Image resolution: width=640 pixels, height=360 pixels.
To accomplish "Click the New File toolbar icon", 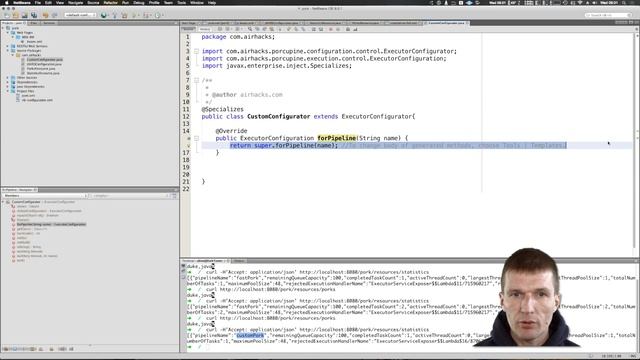I will coord(7,15).
